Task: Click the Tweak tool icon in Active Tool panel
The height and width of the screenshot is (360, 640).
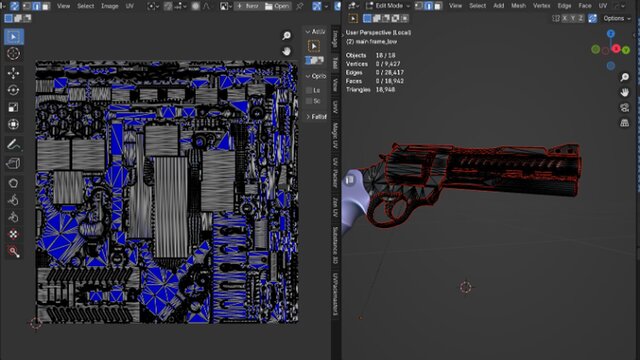Action: click(313, 46)
